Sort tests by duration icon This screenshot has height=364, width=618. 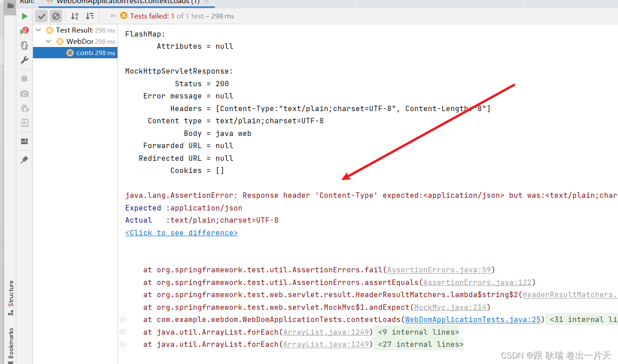click(x=90, y=16)
